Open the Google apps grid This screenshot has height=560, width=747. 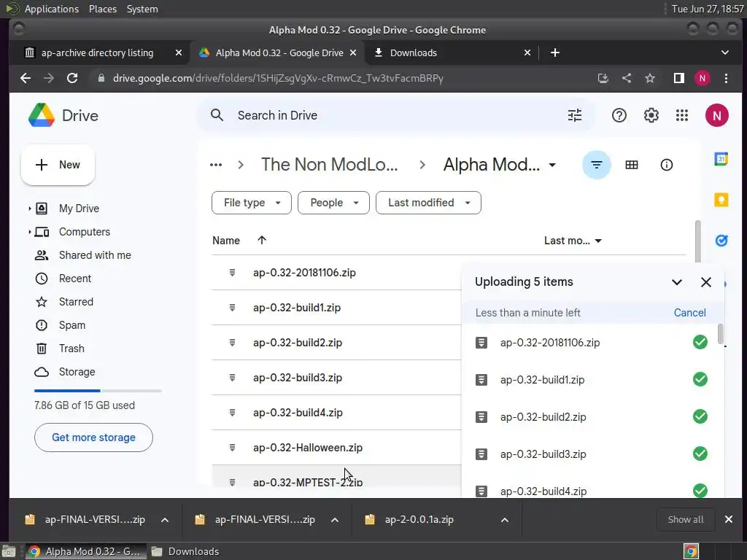[x=682, y=115]
